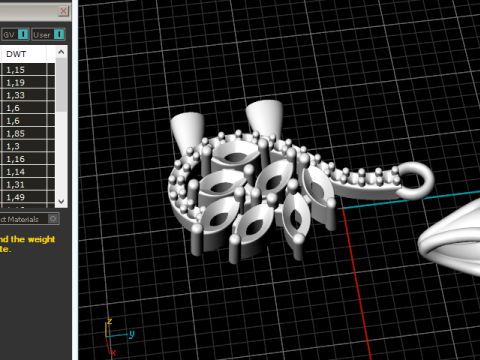Select the 1,19 DWT cell
This screenshot has width=480, height=360.
23,82
